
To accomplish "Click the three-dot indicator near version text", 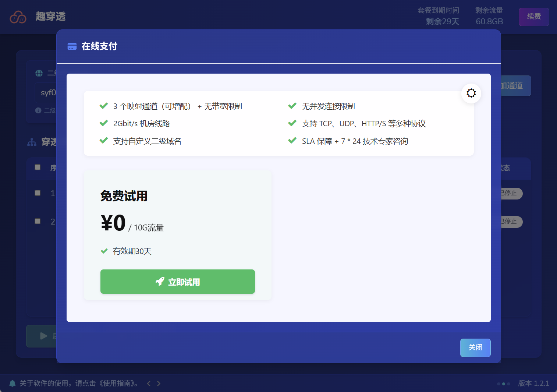I will (503, 384).
